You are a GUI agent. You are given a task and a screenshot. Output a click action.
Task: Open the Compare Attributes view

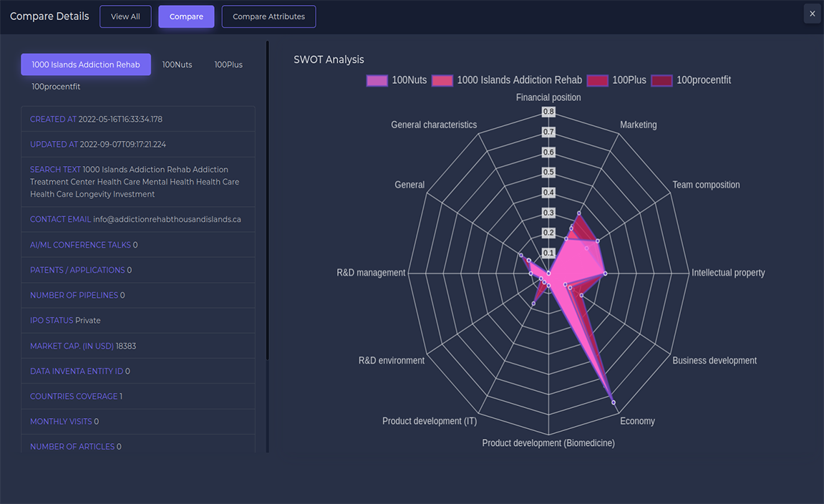[x=268, y=16]
